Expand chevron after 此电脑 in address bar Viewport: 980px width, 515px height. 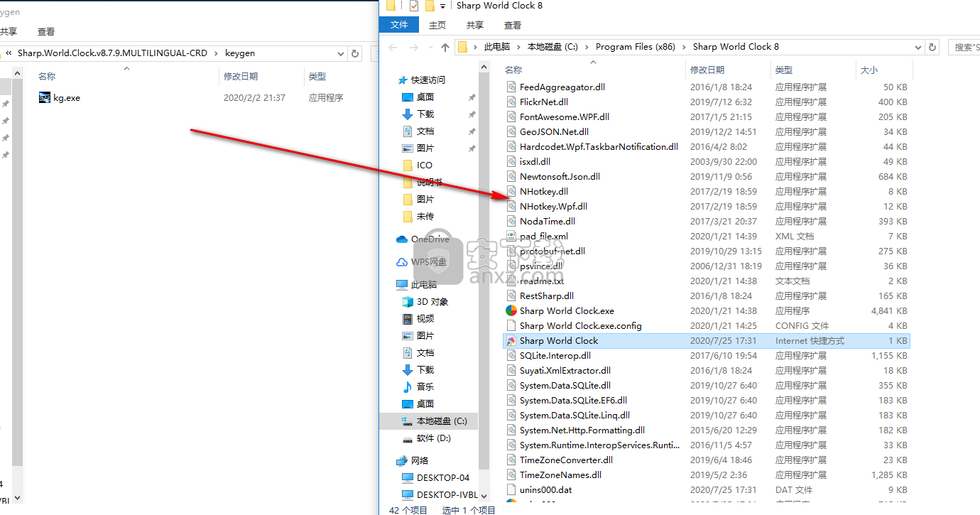click(x=518, y=47)
